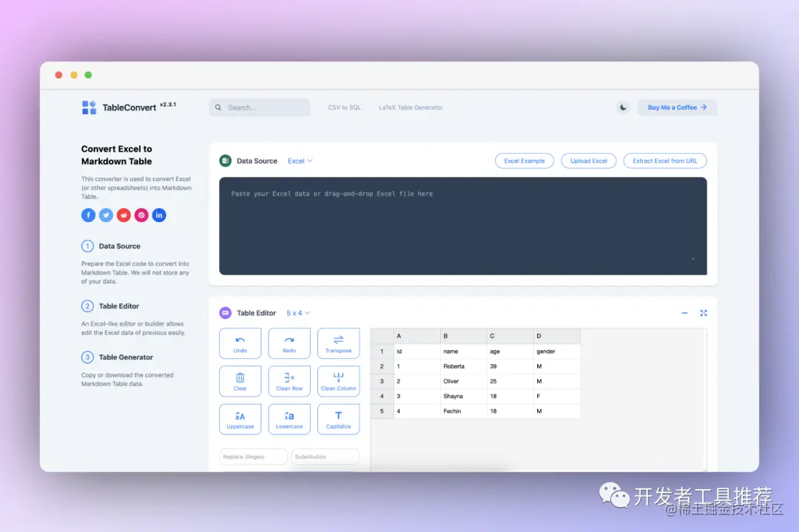Image resolution: width=799 pixels, height=532 pixels.
Task: Toggle dark mode moon icon
Action: pos(623,107)
